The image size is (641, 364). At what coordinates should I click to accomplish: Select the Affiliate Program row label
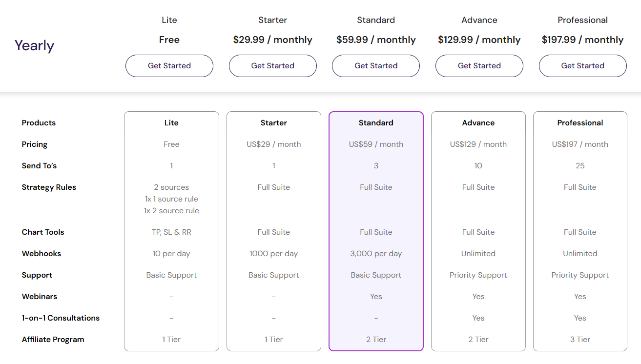pyautogui.click(x=53, y=340)
